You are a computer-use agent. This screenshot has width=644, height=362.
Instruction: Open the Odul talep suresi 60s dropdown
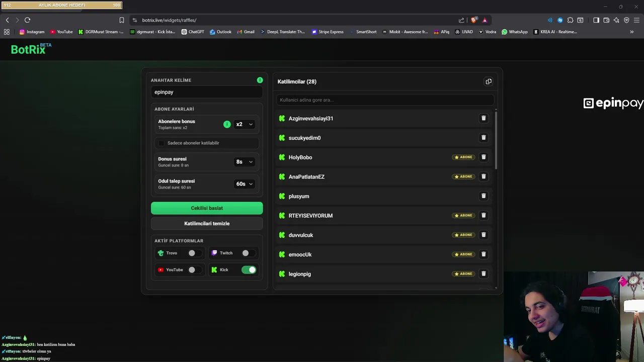click(244, 184)
